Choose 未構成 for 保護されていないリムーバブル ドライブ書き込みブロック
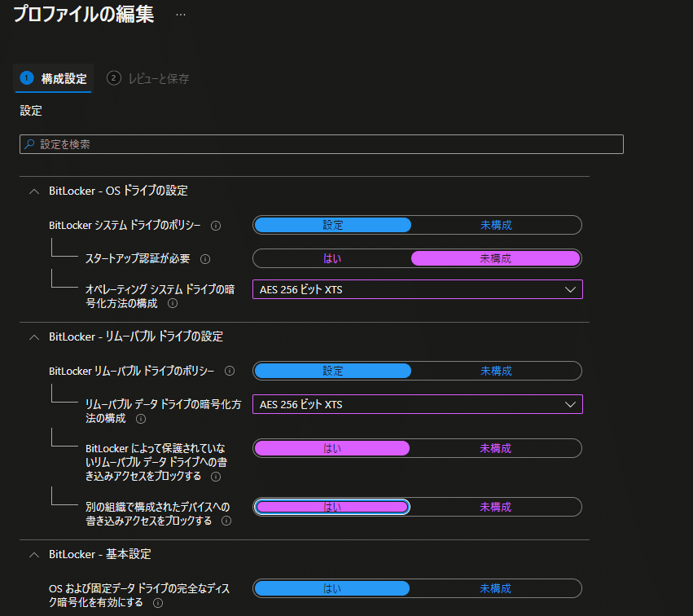The height and width of the screenshot is (616, 693). 495,448
